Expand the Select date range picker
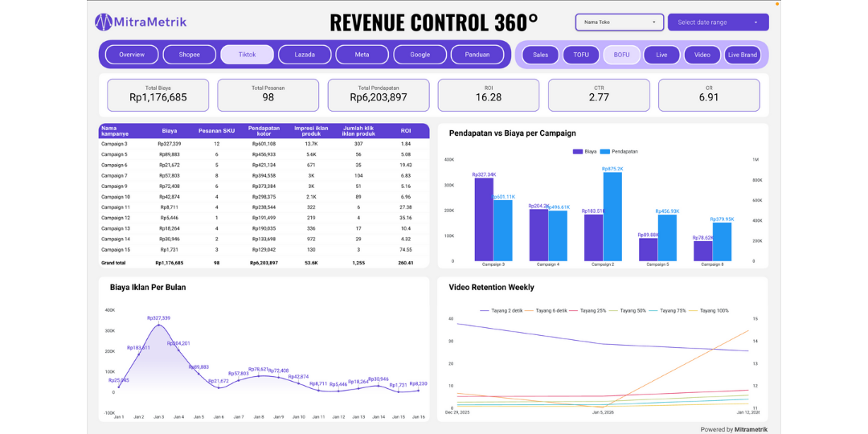The width and height of the screenshot is (868, 434). click(x=718, y=23)
